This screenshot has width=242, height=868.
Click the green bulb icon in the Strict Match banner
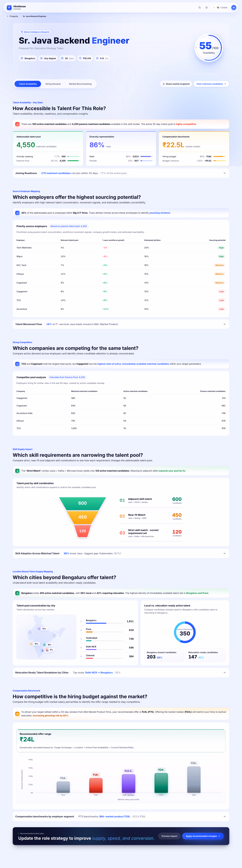(18, 471)
